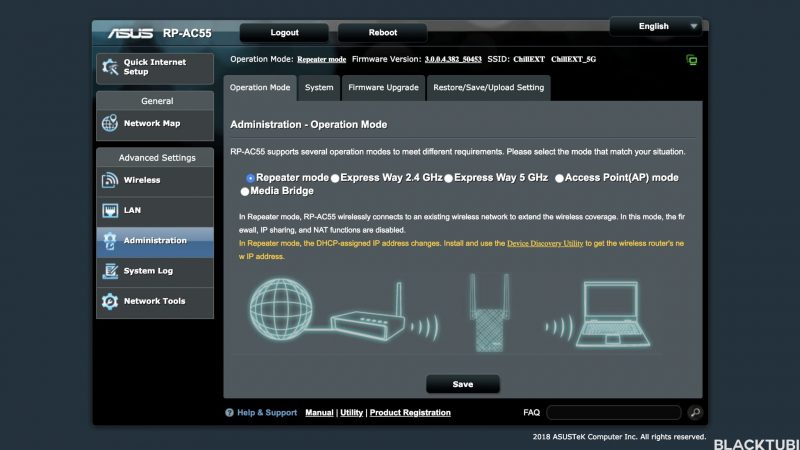Click the General section header

155,101
